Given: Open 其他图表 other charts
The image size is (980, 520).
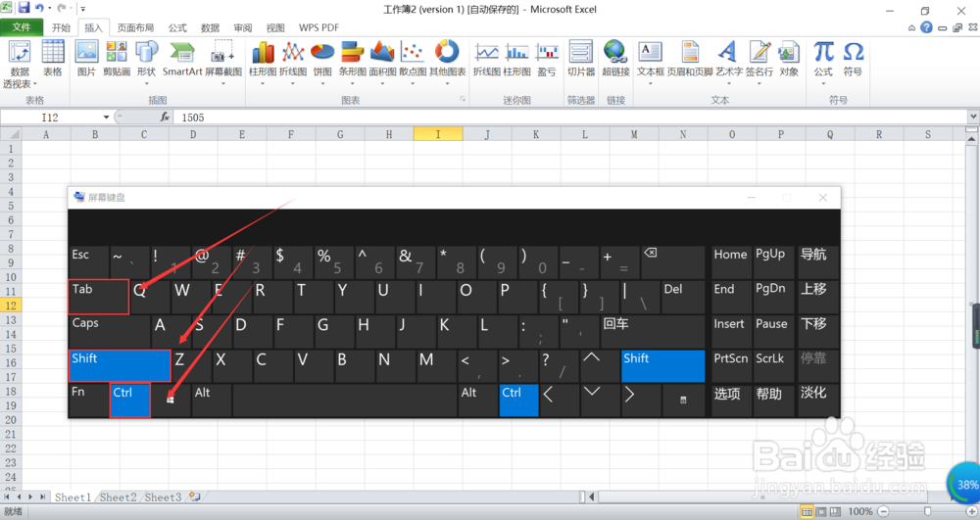Looking at the screenshot, I should 448,63.
